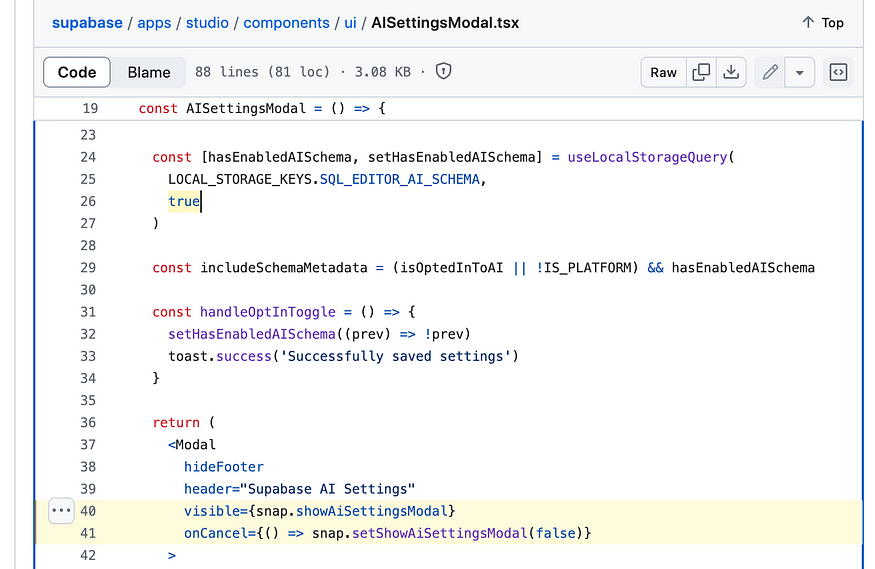The image size is (875, 569).
Task: Switch to the Blame tab
Action: 148,72
